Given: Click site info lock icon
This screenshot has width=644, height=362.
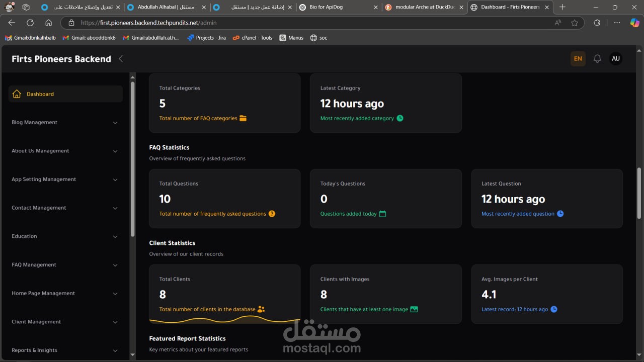Looking at the screenshot, I should click(71, 23).
